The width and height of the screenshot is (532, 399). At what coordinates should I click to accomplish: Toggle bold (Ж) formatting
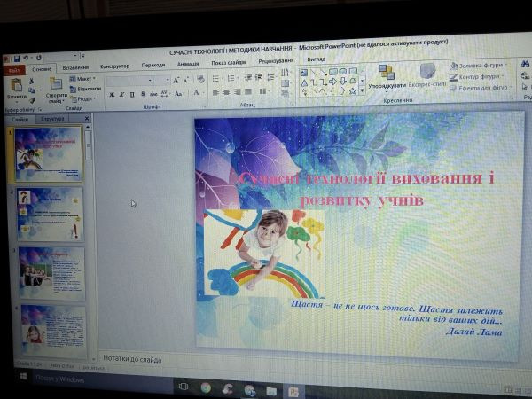pyautogui.click(x=112, y=95)
